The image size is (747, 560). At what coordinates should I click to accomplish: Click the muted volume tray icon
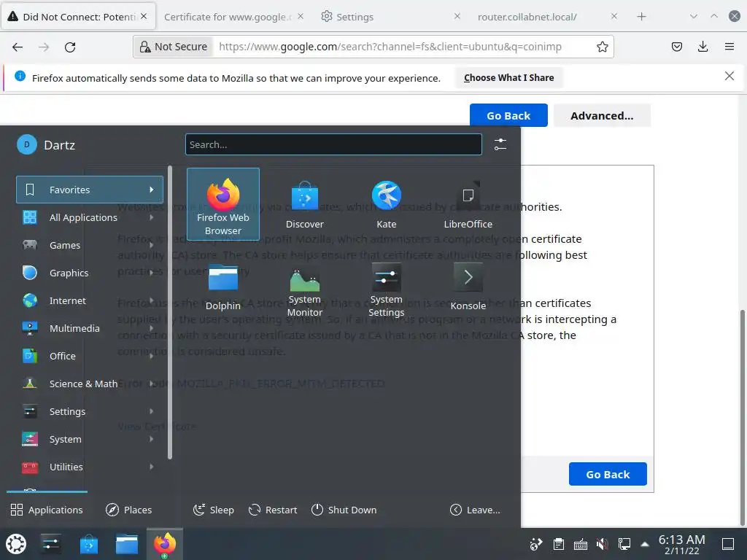602,544
